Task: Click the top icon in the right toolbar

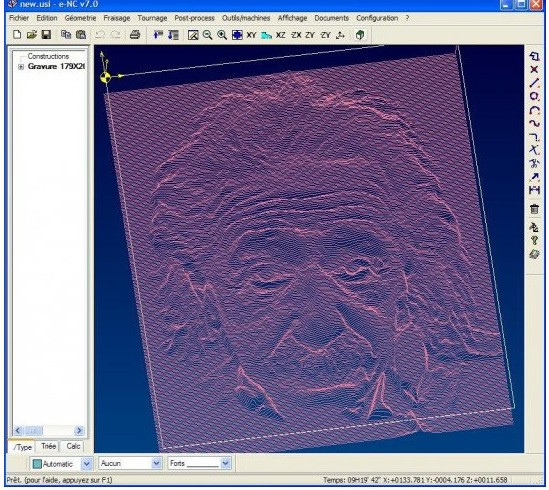Action: coord(534,56)
